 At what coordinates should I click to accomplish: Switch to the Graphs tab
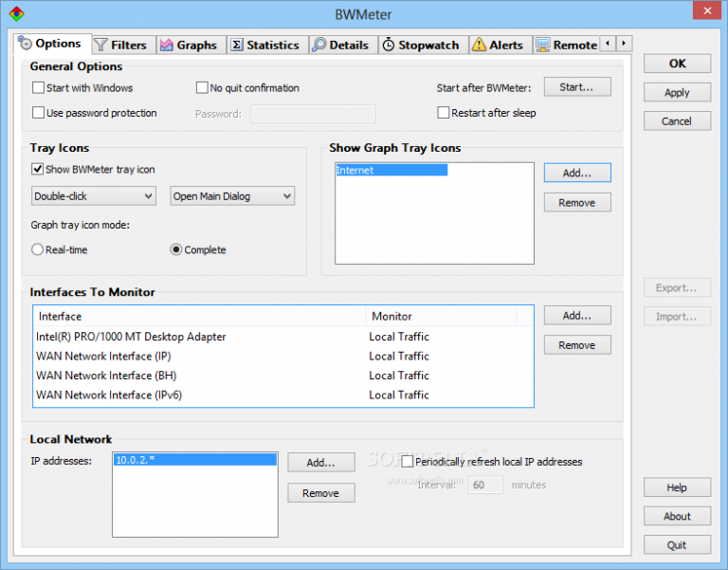pyautogui.click(x=191, y=46)
